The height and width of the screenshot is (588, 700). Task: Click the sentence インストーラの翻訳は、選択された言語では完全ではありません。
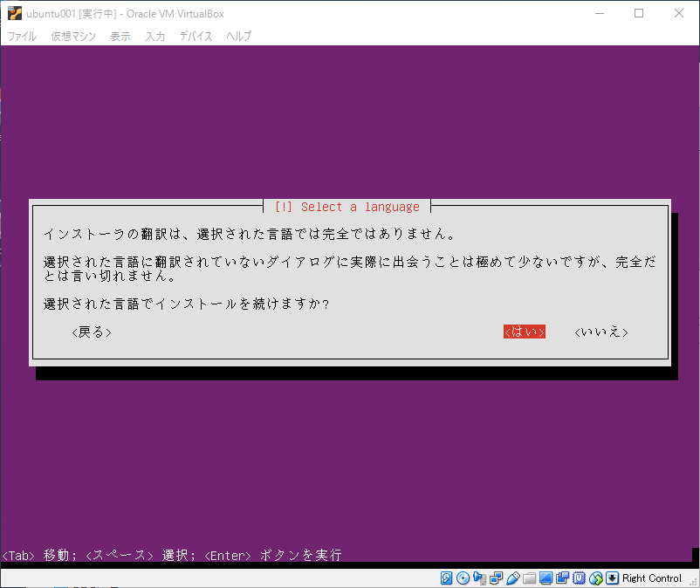pos(249,234)
